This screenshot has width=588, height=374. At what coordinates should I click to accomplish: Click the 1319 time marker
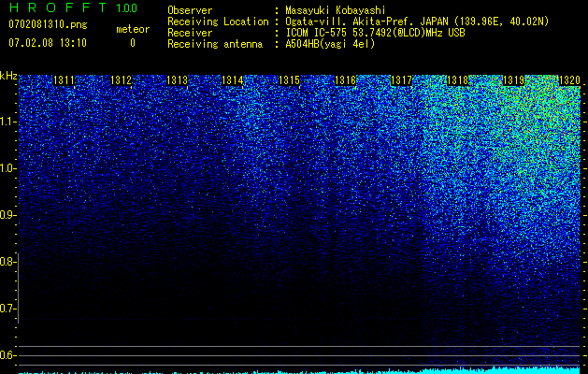coord(513,80)
